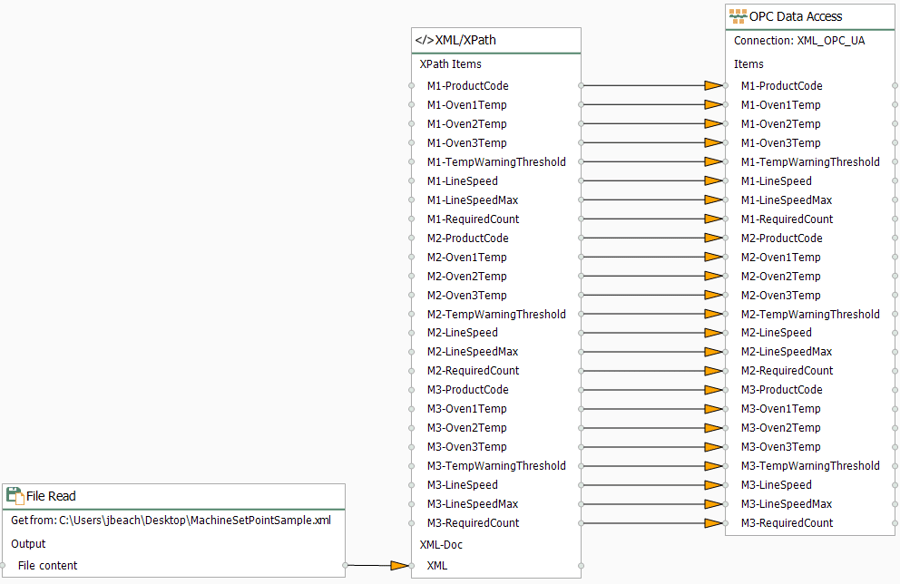Image resolution: width=900 pixels, height=584 pixels.
Task: Click the output pin beside M2-Oven3Temp
Action: coord(579,294)
